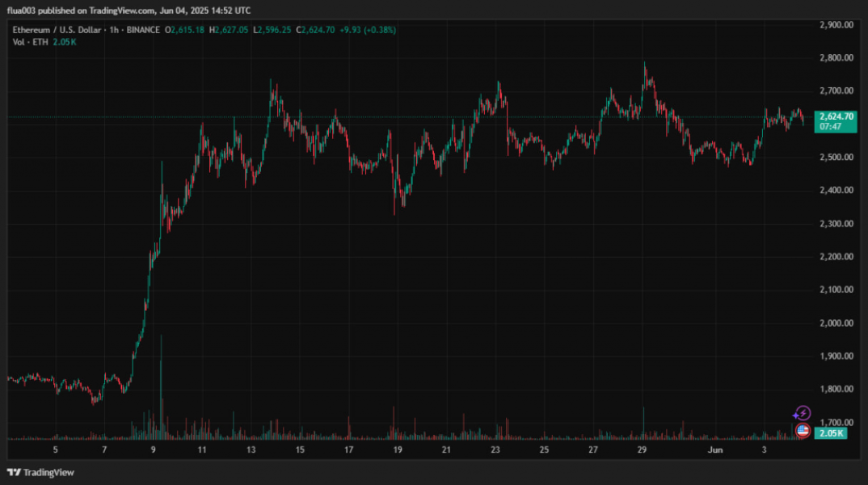Click the 5 date label on time axis
868x485 pixels.
click(55, 449)
